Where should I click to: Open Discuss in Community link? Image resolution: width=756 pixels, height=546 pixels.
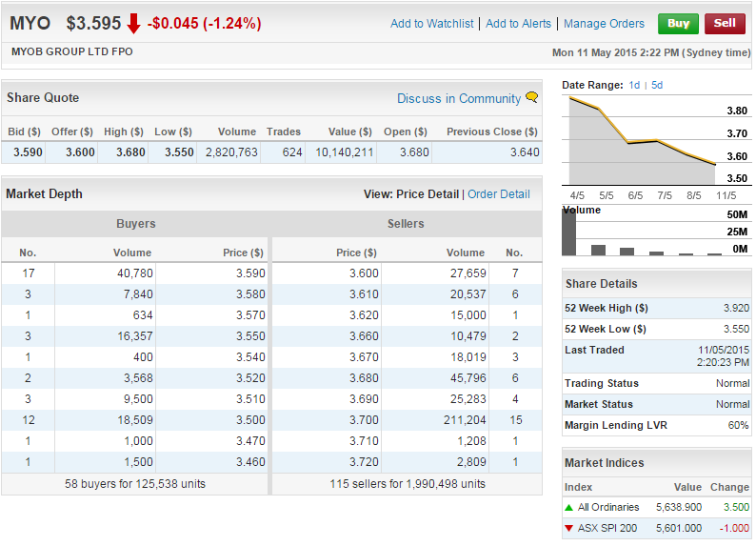[459, 98]
